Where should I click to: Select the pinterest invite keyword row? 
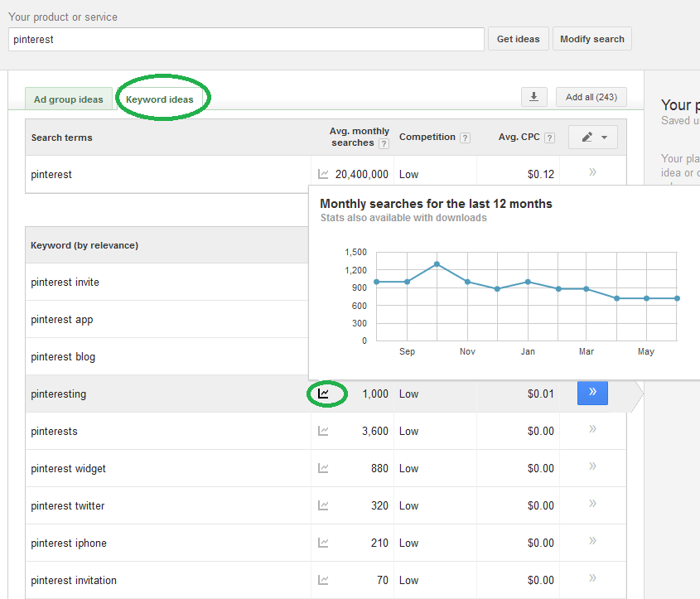tap(167, 282)
